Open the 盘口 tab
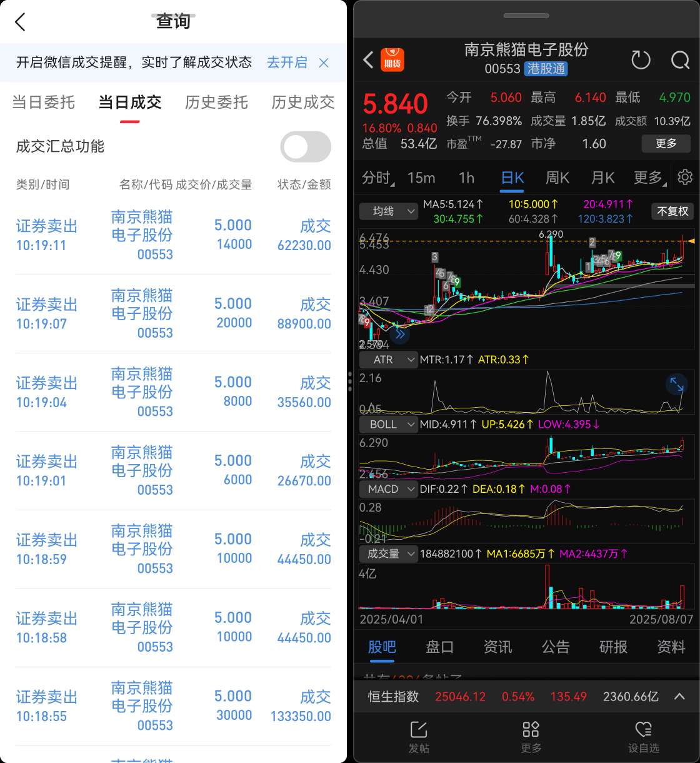Viewport: 700px width, 763px height. coord(439,647)
